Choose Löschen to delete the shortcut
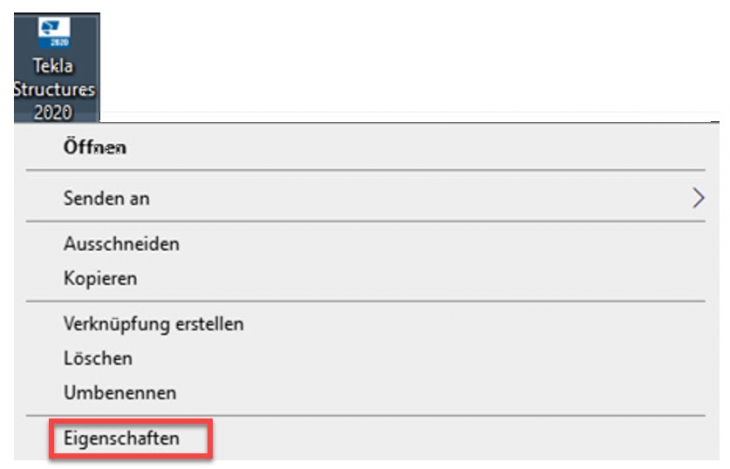Image resolution: width=730 pixels, height=469 pixels. [365, 358]
